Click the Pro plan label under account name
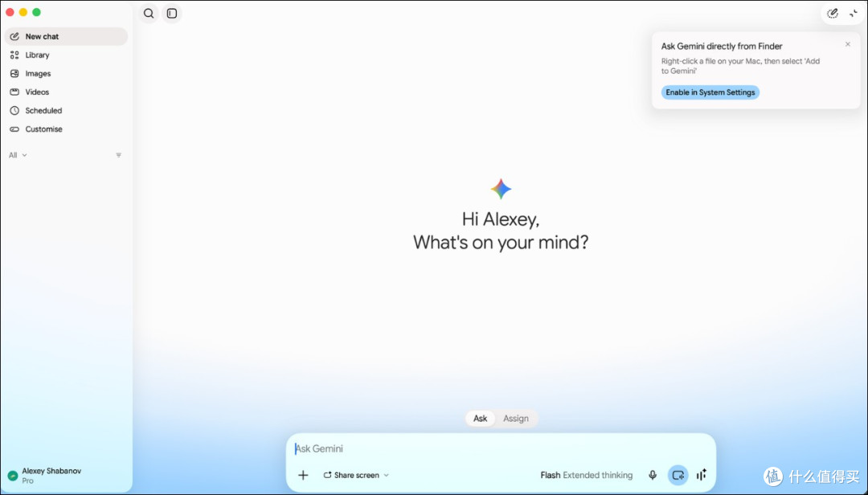This screenshot has height=495, width=868. coord(27,481)
